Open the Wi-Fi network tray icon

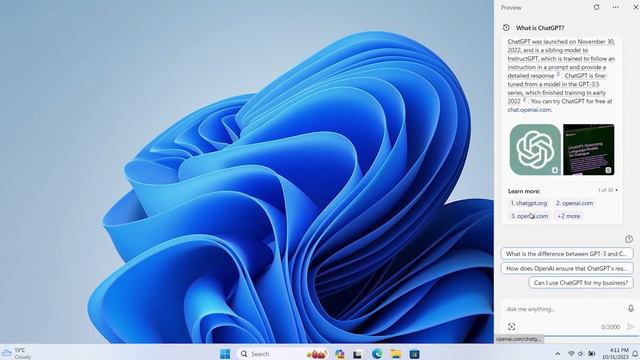click(571, 353)
